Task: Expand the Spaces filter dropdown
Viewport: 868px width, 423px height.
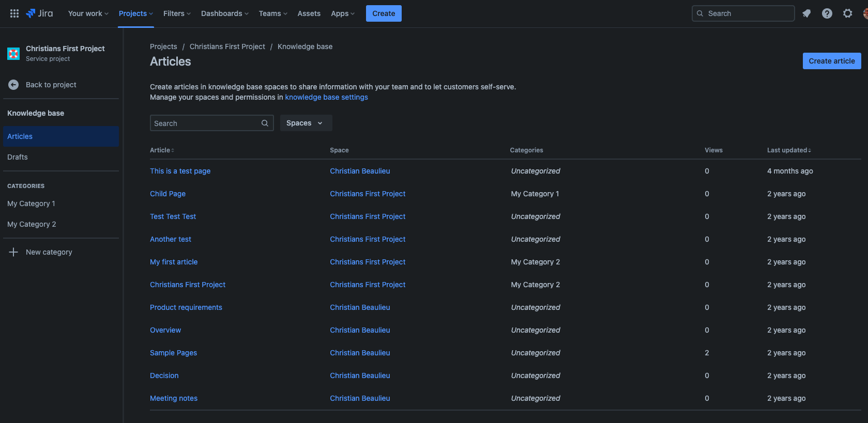Action: pyautogui.click(x=306, y=123)
